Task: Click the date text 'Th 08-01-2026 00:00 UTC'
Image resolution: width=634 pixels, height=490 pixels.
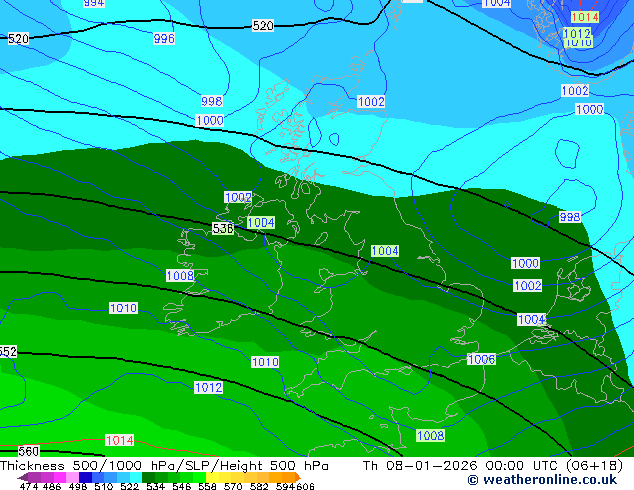Action: (462, 466)
